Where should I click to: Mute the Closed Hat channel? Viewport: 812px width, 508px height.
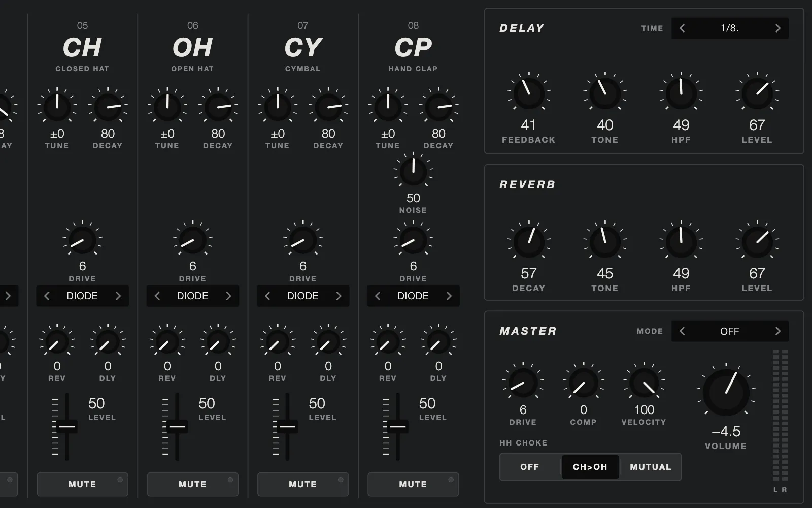82,484
